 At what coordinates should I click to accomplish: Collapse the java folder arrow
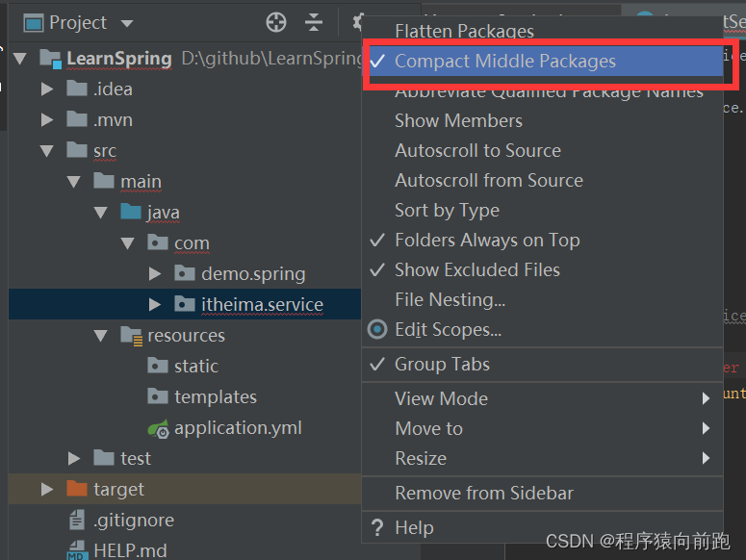[x=101, y=213]
